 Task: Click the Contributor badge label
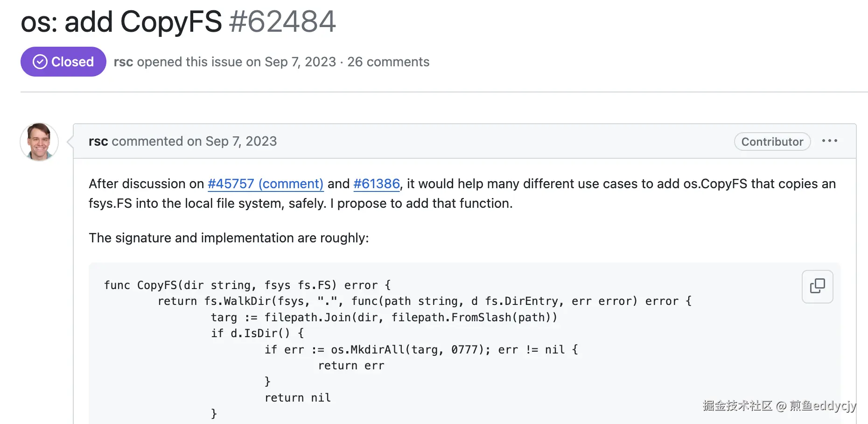pyautogui.click(x=772, y=141)
